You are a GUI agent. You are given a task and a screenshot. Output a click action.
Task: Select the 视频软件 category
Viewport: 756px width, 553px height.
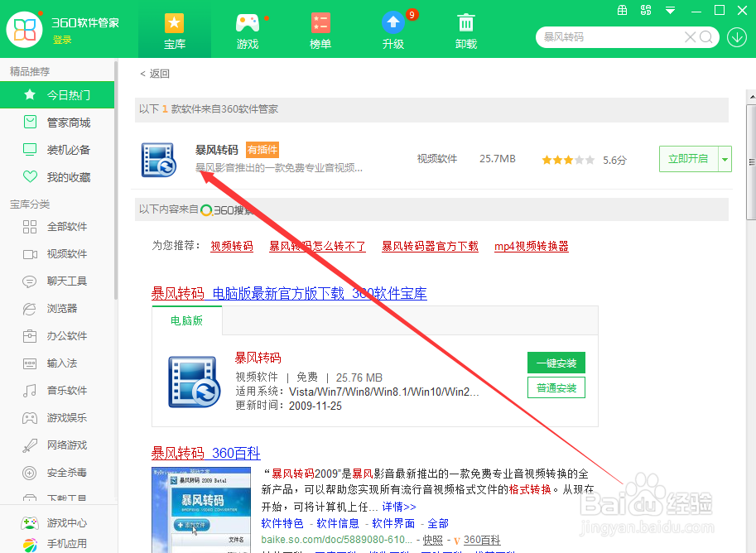pyautogui.click(x=57, y=254)
